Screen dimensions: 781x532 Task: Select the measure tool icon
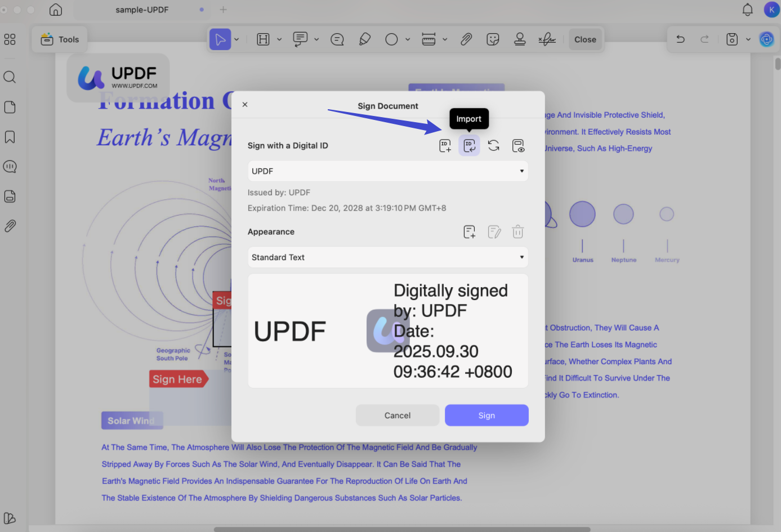click(x=429, y=39)
